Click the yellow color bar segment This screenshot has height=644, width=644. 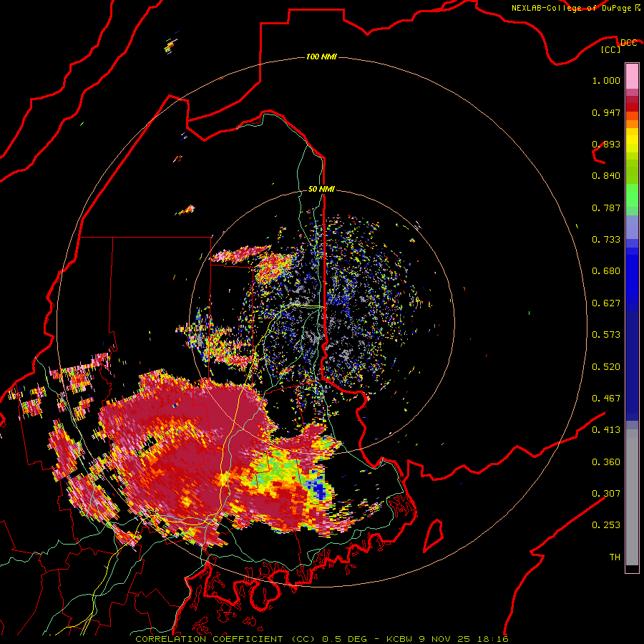click(x=632, y=140)
